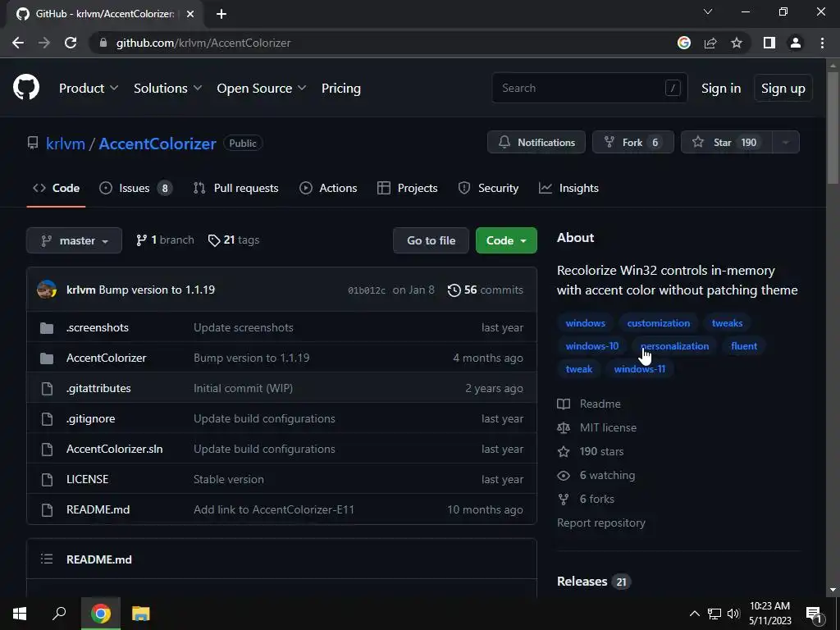Reload the page with the refresh icon
This screenshot has height=630, width=840.
click(x=71, y=43)
